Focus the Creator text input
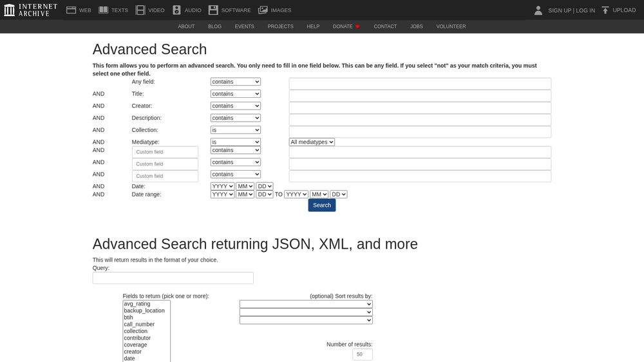 [x=420, y=108]
